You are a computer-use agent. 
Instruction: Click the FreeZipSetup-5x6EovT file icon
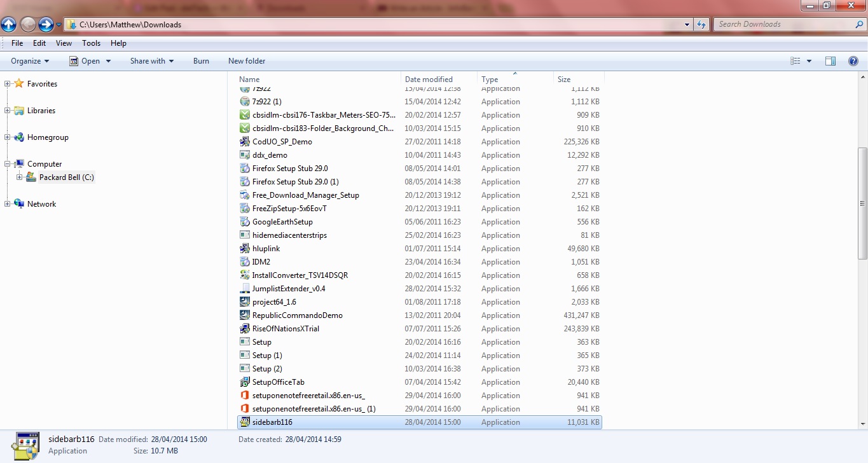pos(245,209)
